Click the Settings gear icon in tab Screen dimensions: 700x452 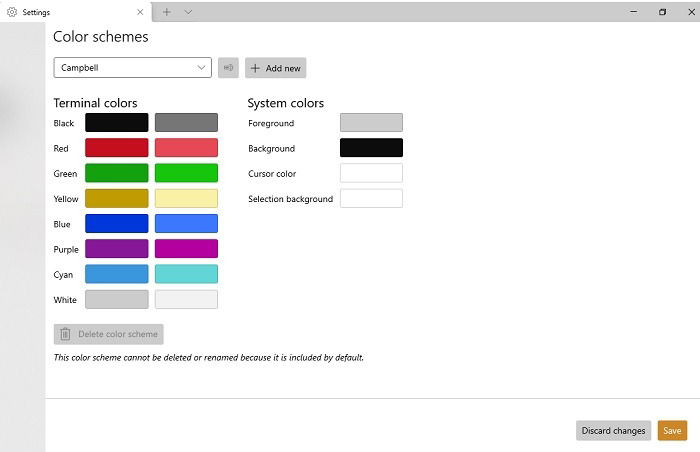[12, 12]
